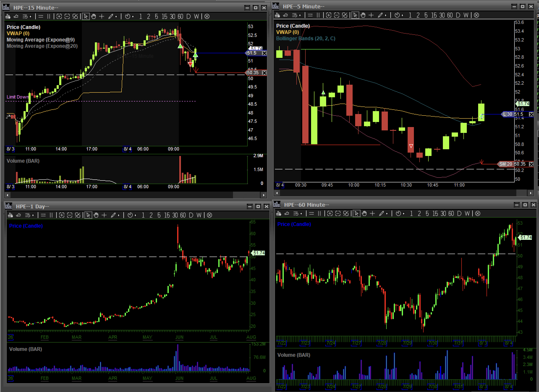Cancel the 50.35 order line in 15 Minute chart
Image resolution: width=539 pixels, height=392 pixels.
[x=264, y=73]
